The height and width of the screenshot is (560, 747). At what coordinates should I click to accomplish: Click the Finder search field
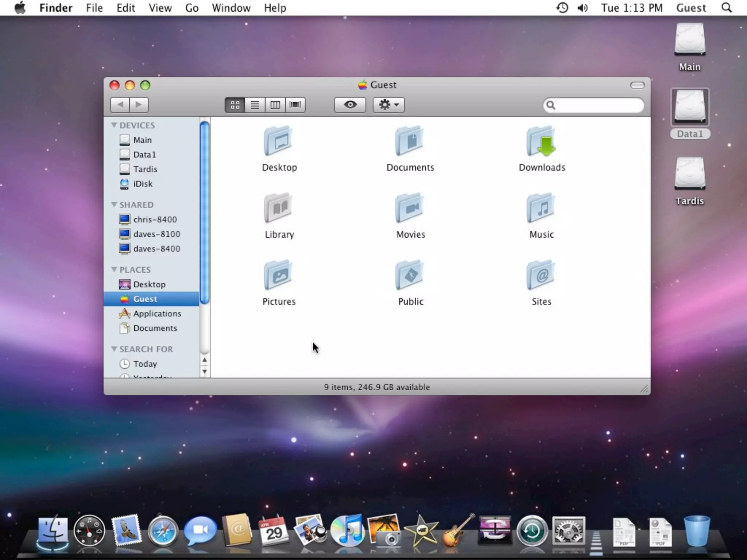tap(598, 105)
